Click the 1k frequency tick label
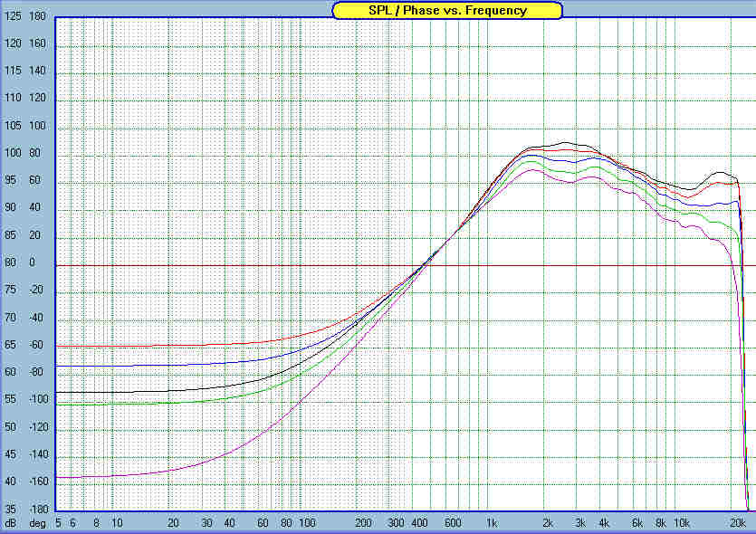 [492, 523]
